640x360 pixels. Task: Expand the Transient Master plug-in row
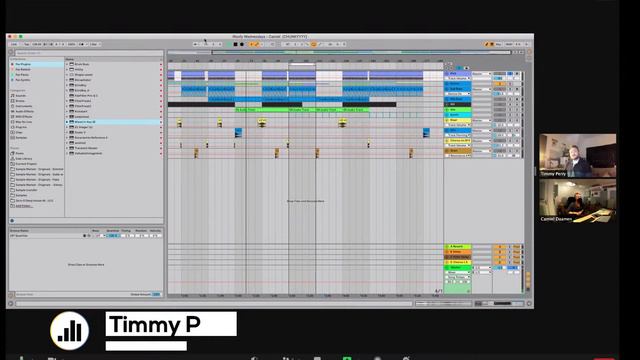click(67, 148)
